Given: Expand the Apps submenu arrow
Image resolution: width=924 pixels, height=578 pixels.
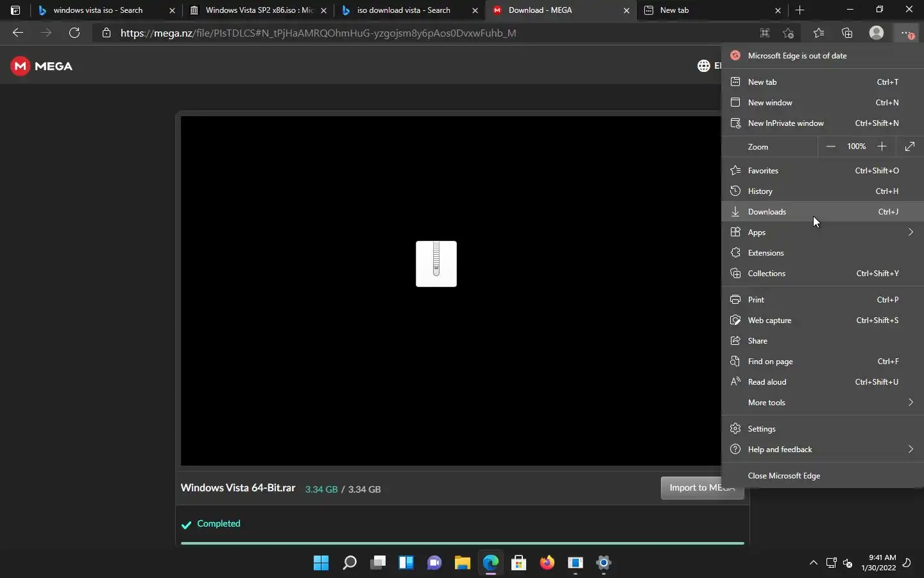Looking at the screenshot, I should (911, 232).
